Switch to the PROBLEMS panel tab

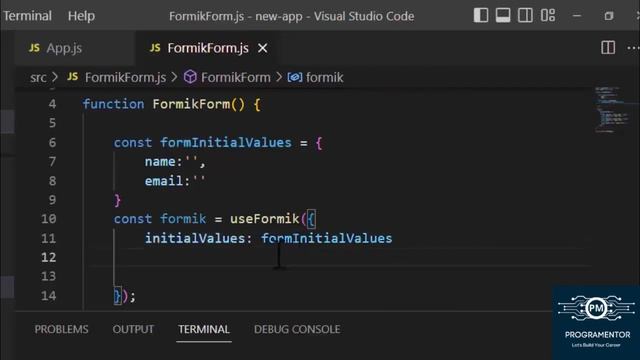[x=61, y=329]
